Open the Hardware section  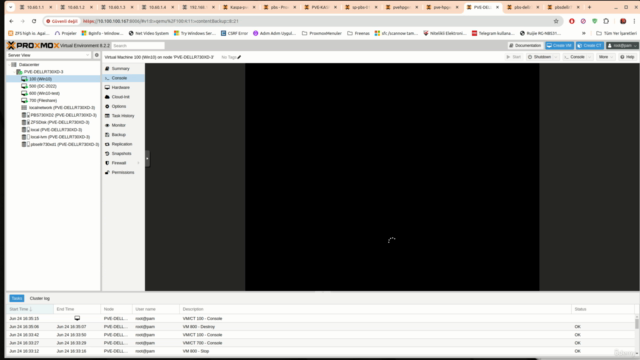[120, 87]
